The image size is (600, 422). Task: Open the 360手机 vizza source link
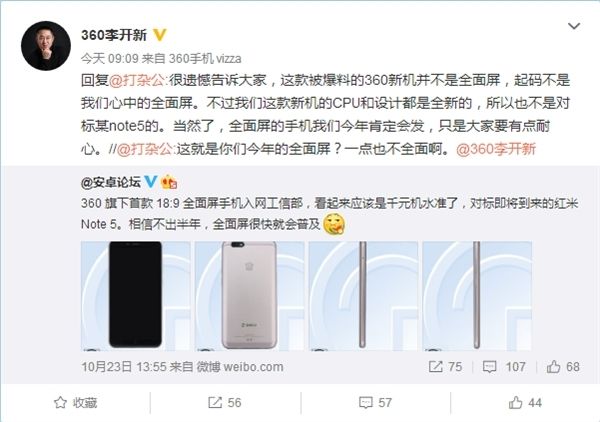pos(205,59)
